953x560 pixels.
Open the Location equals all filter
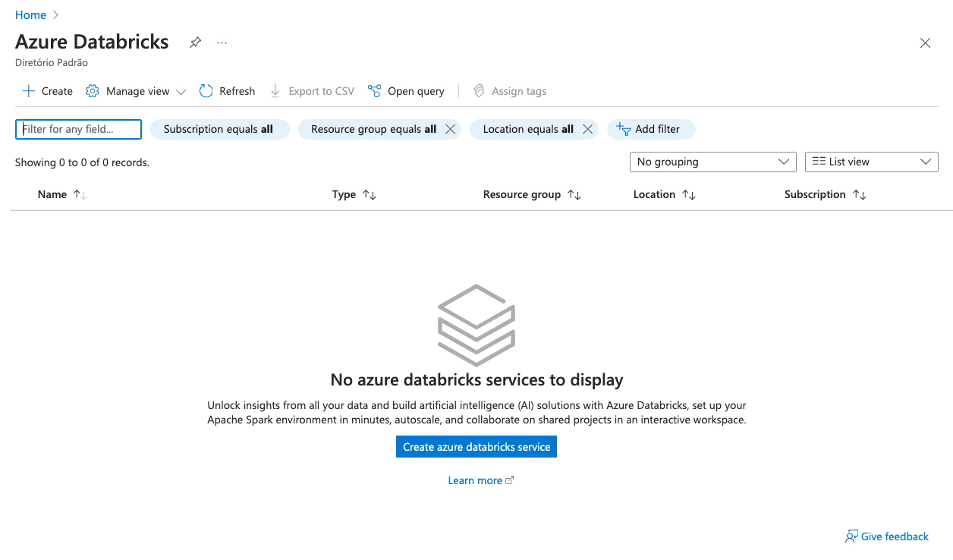click(528, 129)
